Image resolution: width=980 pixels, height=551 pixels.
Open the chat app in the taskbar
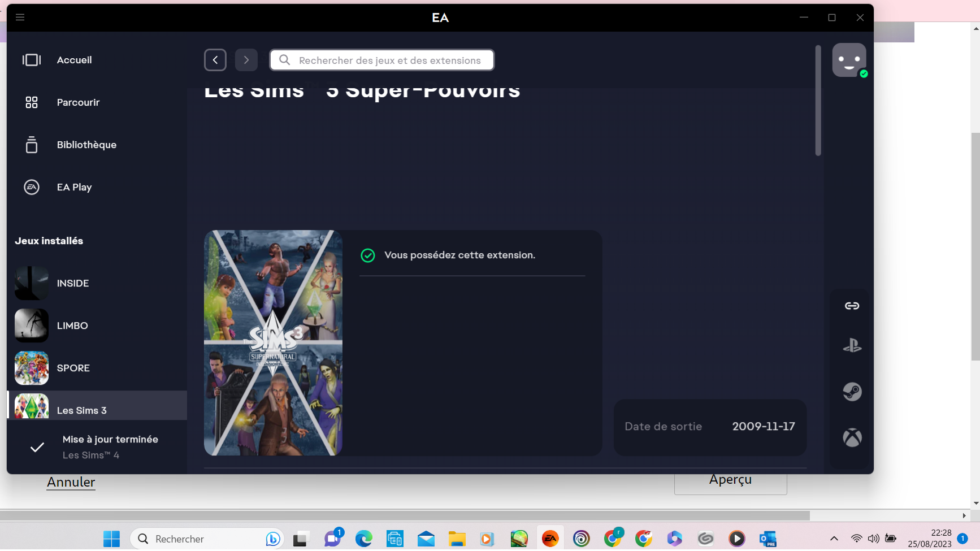(x=333, y=537)
